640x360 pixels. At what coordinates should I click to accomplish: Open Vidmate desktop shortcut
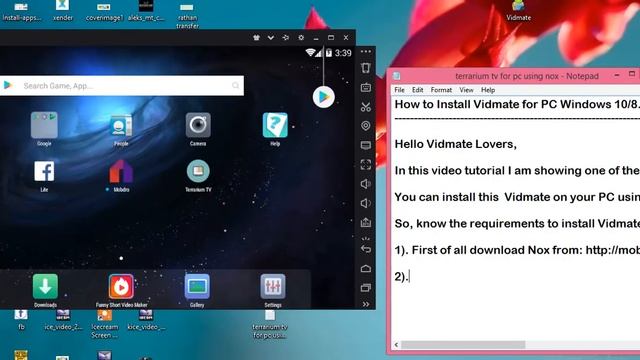point(518,11)
